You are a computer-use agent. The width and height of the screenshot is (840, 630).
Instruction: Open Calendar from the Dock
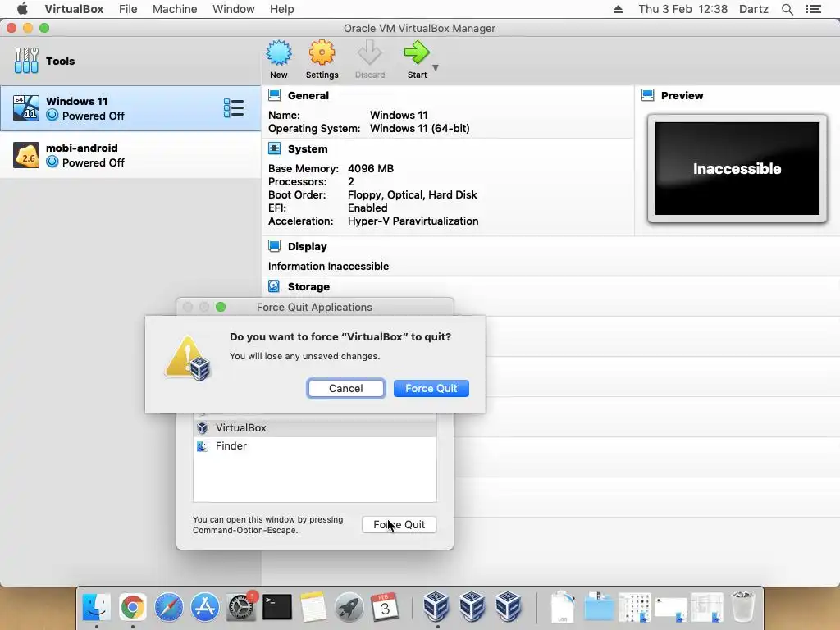coord(385,606)
